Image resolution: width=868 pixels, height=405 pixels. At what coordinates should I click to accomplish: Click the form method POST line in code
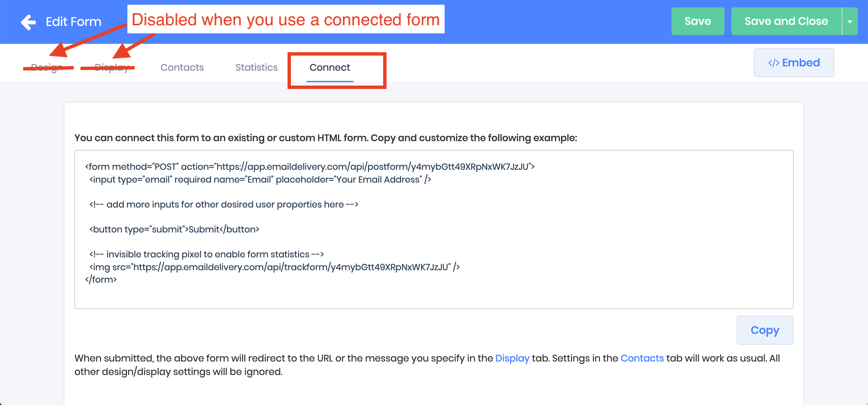(x=309, y=166)
